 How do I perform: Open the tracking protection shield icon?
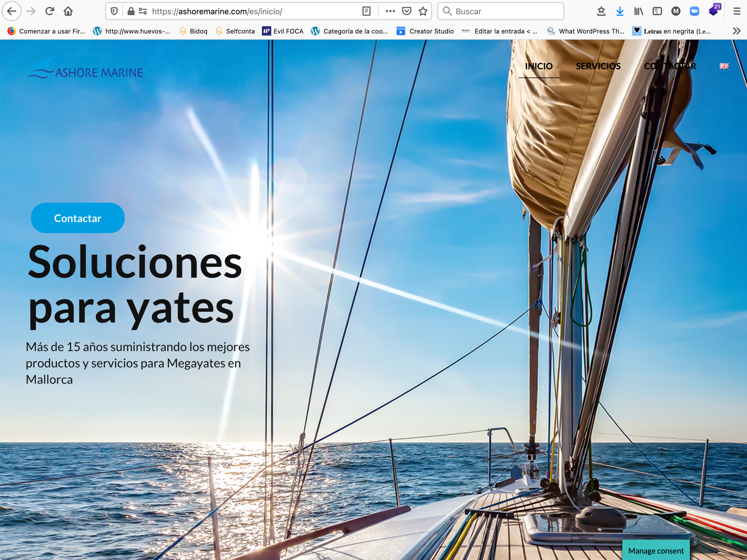click(x=114, y=11)
